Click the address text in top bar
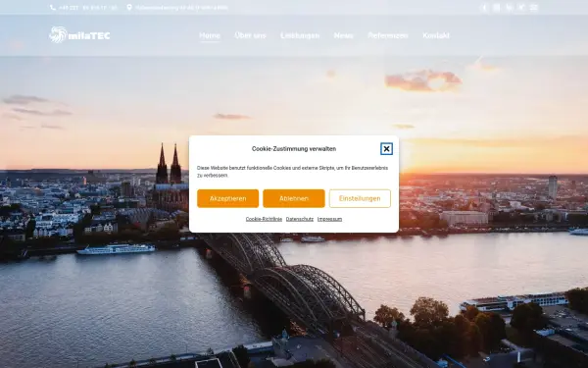Image resolution: width=588 pixels, height=368 pixels. click(x=181, y=8)
